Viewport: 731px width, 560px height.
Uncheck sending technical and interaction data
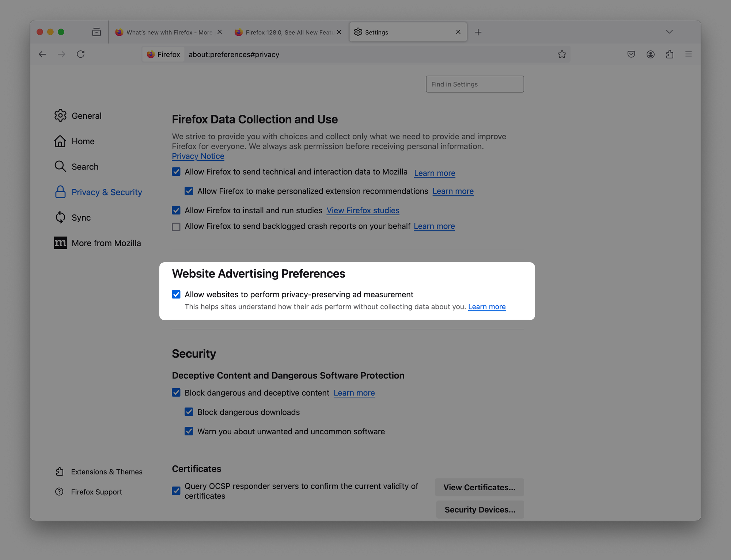click(x=176, y=172)
